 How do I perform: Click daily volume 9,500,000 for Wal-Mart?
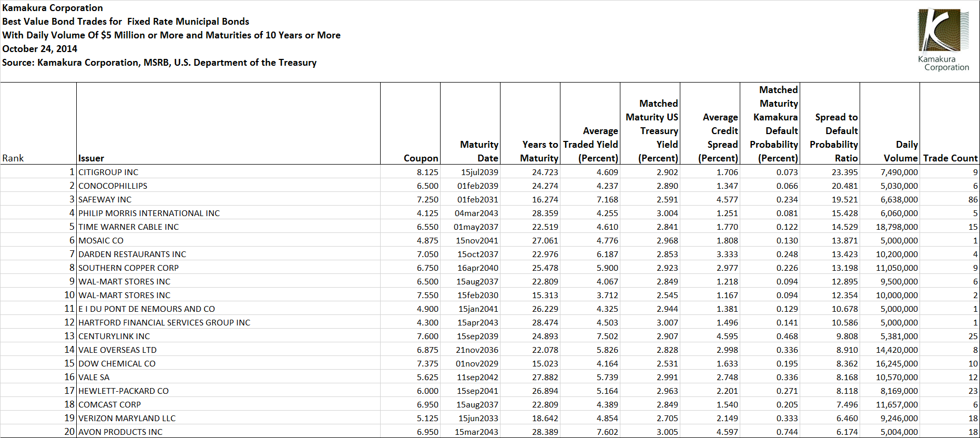899,282
